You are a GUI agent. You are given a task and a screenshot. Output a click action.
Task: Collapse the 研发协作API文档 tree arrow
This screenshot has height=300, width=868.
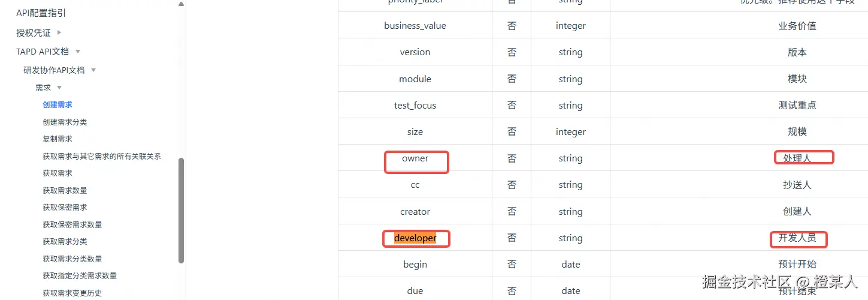[93, 70]
